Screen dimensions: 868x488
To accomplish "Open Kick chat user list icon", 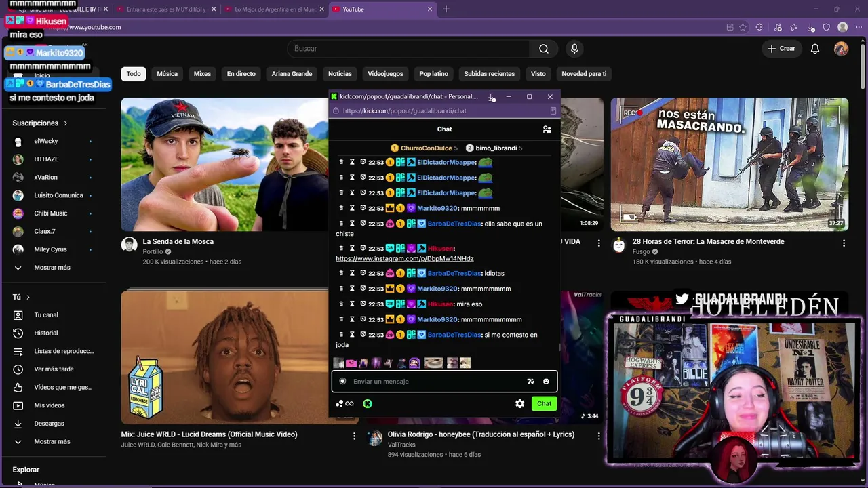I will click(x=547, y=129).
